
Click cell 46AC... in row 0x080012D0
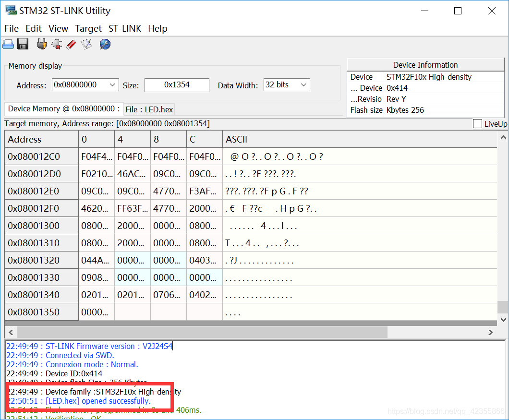tap(133, 174)
